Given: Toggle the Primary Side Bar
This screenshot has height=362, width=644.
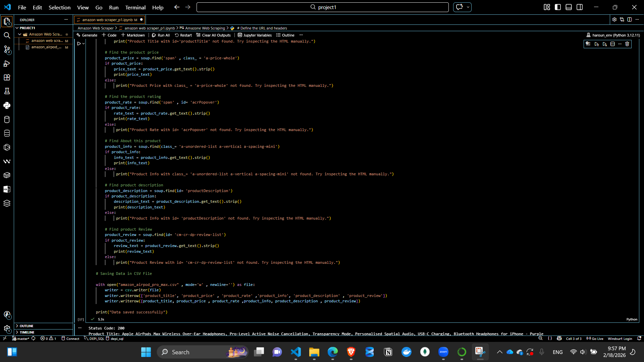Looking at the screenshot, I should [x=557, y=7].
